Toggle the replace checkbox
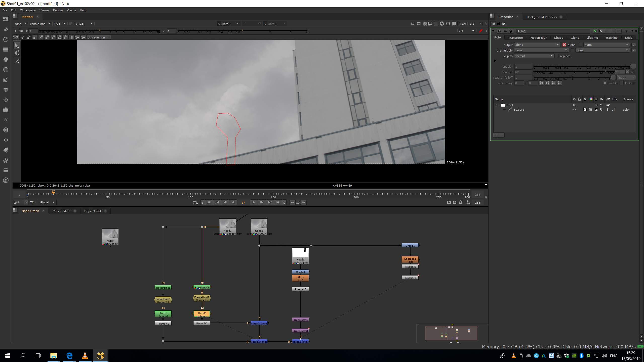The width and height of the screenshot is (644, 362). [556, 56]
